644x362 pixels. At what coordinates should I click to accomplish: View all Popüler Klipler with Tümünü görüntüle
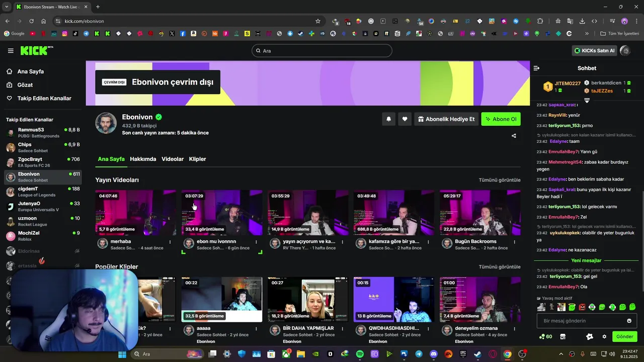(x=500, y=267)
